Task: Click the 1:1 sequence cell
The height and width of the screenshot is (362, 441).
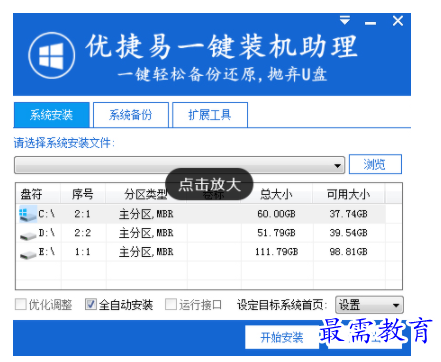Action: click(82, 252)
